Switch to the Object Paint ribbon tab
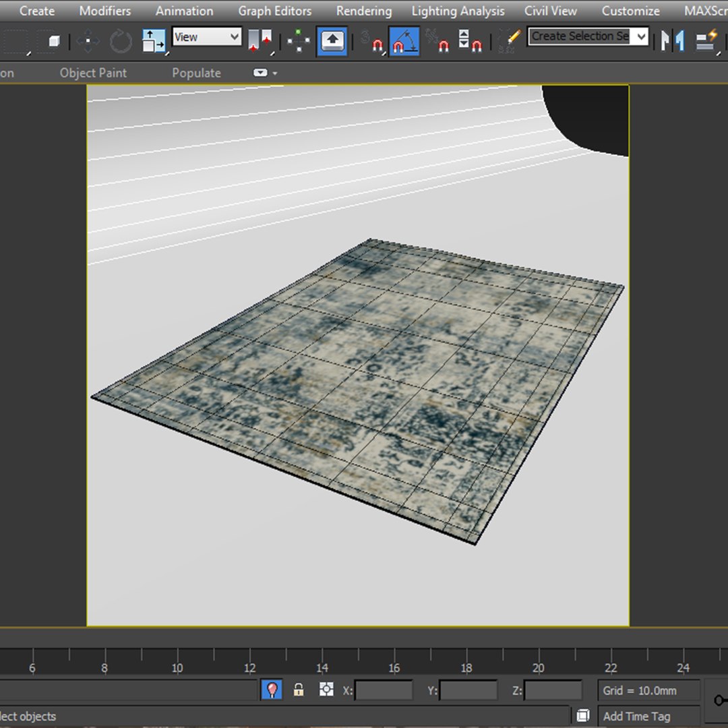 (x=93, y=73)
